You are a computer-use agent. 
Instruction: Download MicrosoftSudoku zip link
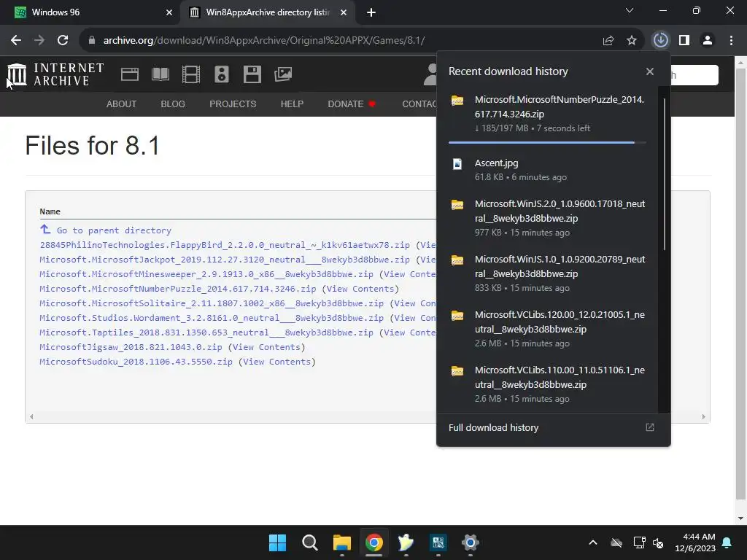tap(136, 362)
